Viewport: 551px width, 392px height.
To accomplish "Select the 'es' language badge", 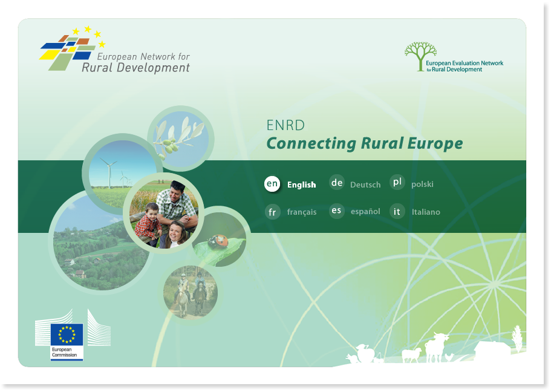I will (336, 211).
